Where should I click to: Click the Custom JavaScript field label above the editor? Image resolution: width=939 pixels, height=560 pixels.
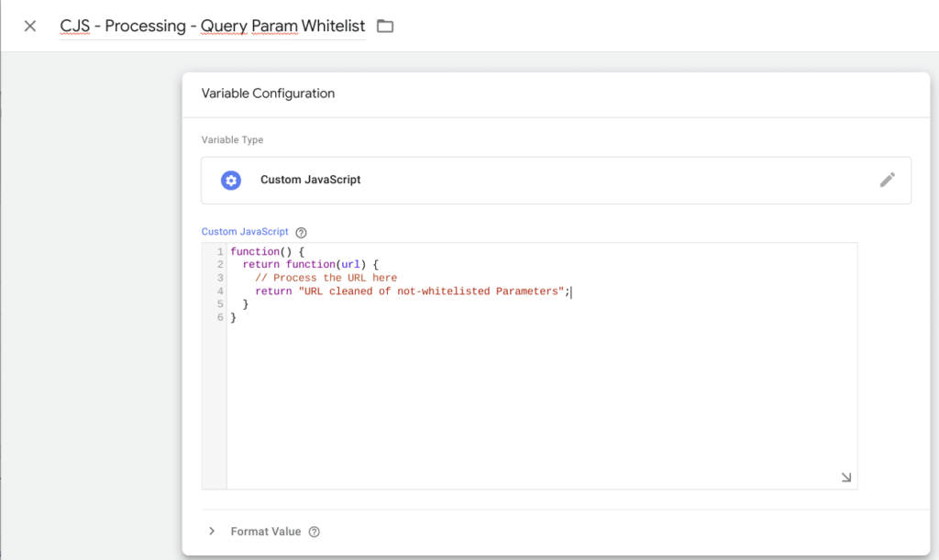244,233
